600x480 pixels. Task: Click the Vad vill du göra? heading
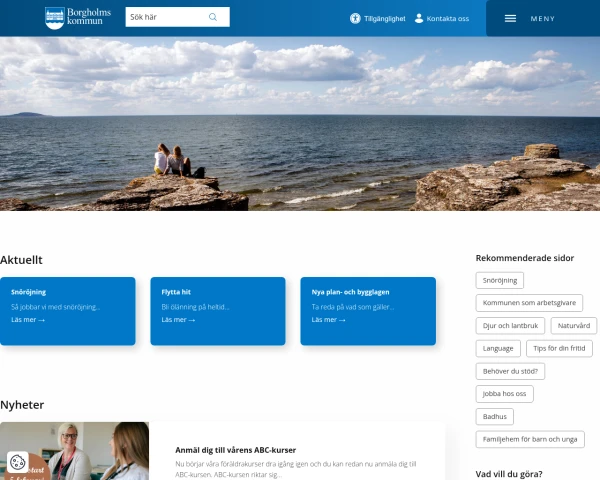509,474
